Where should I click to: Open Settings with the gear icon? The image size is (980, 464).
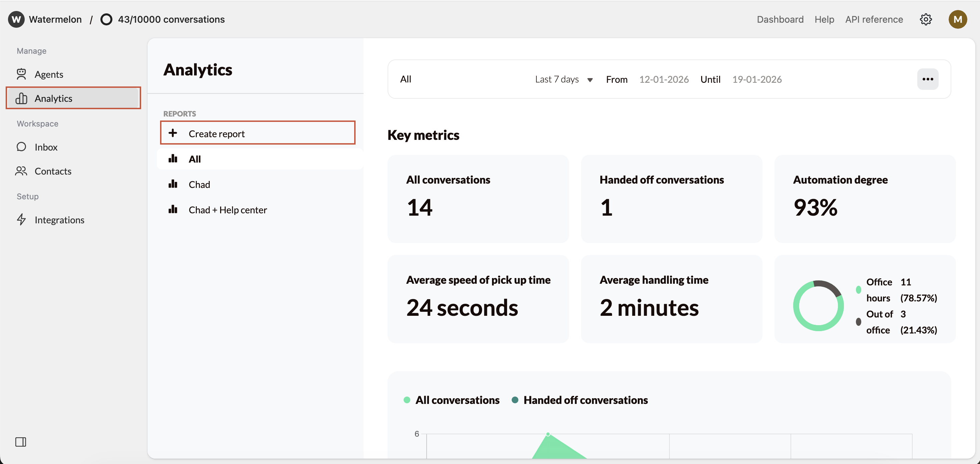(926, 19)
